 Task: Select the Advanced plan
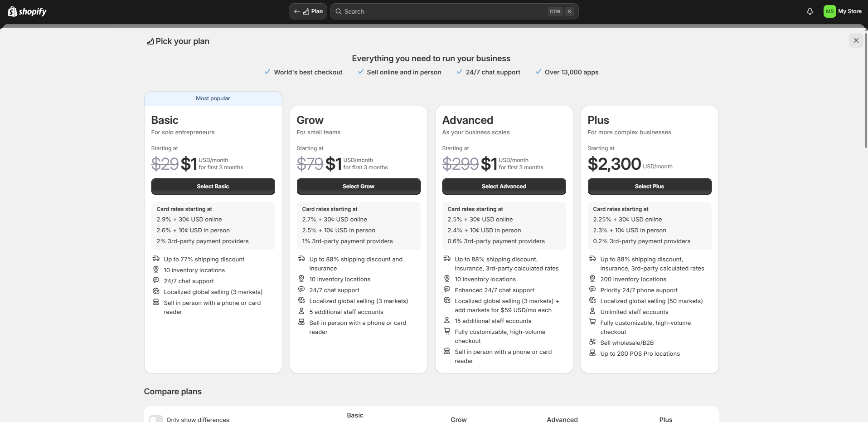[504, 186]
